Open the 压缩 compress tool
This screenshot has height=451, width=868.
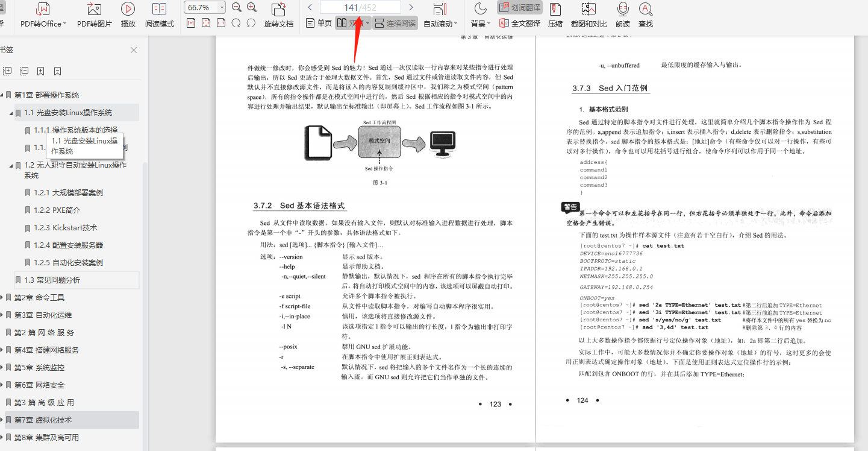click(x=555, y=16)
